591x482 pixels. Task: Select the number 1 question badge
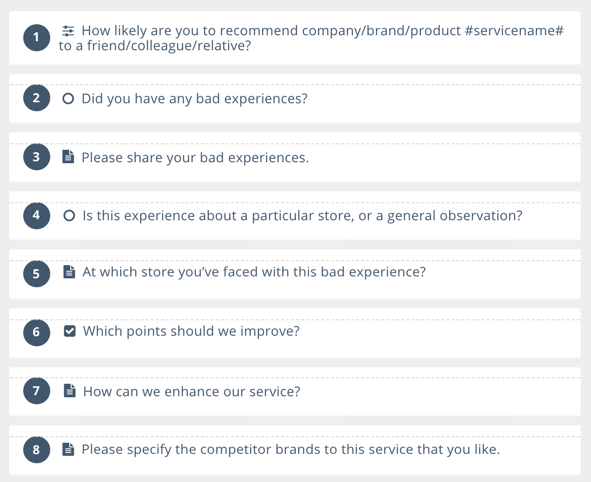point(37,37)
